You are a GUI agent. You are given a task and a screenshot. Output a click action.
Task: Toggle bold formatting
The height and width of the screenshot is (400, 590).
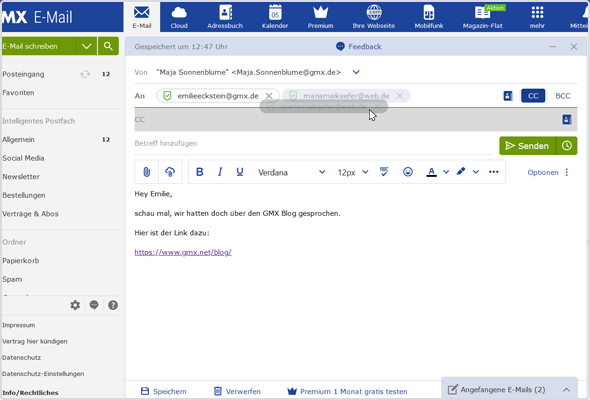200,172
